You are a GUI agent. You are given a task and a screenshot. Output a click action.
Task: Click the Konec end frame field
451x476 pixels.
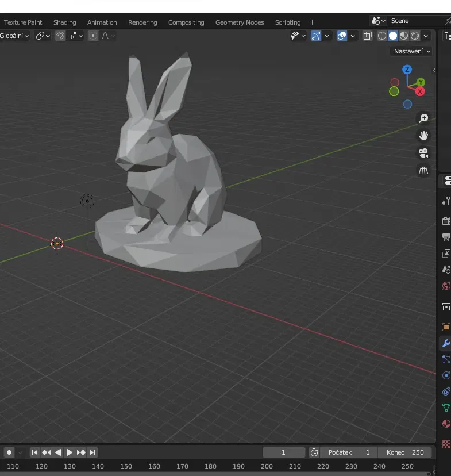tap(405, 452)
